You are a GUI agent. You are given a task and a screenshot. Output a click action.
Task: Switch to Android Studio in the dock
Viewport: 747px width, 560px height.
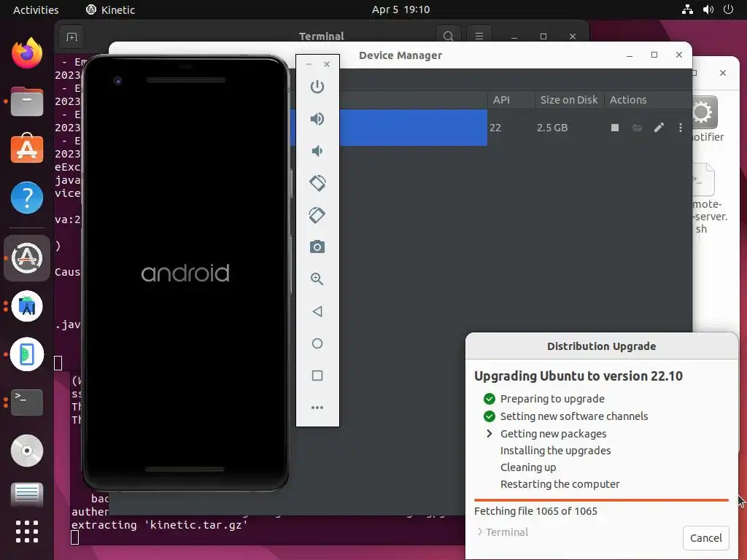click(x=27, y=306)
